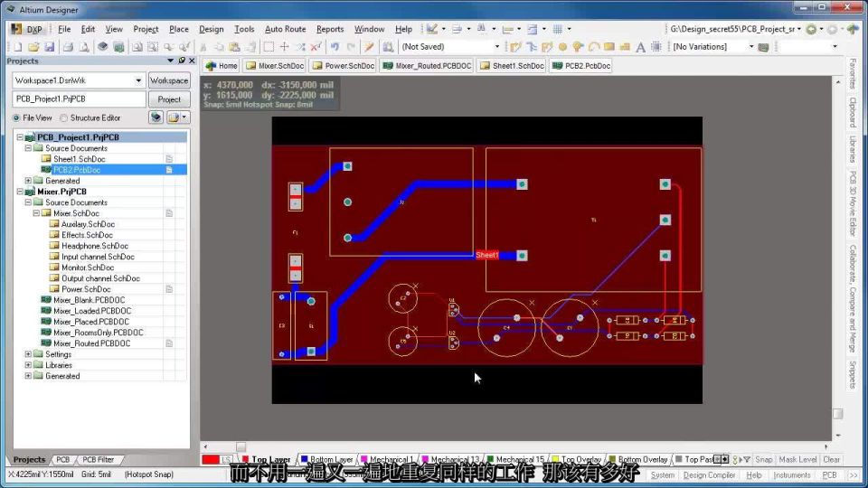Select the File View radio button
The width and height of the screenshot is (868, 488).
(x=16, y=117)
